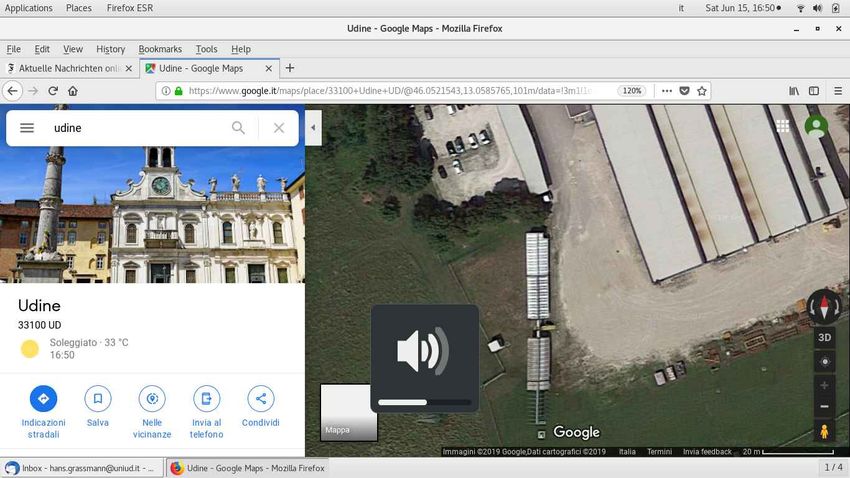Open the Edit menu
This screenshot has height=478, width=850.
(42, 49)
